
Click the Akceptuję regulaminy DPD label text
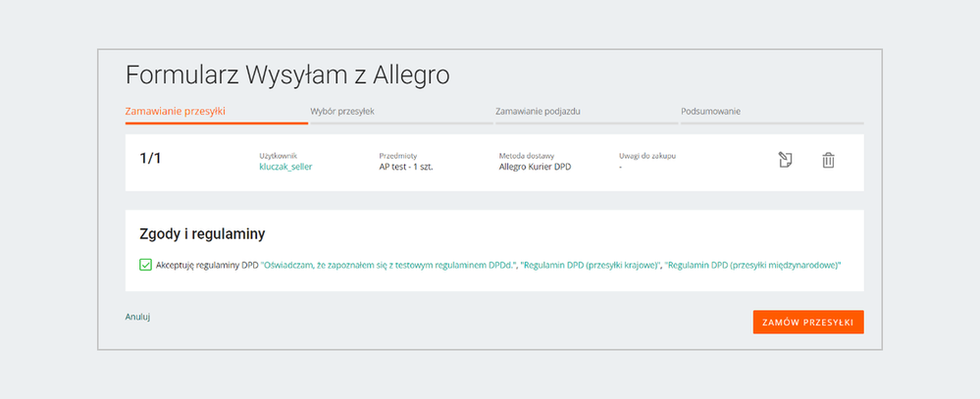(206, 265)
